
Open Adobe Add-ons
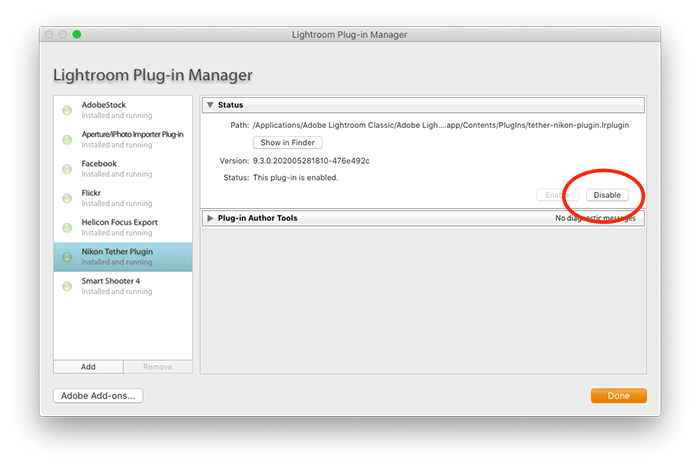pyautogui.click(x=98, y=396)
